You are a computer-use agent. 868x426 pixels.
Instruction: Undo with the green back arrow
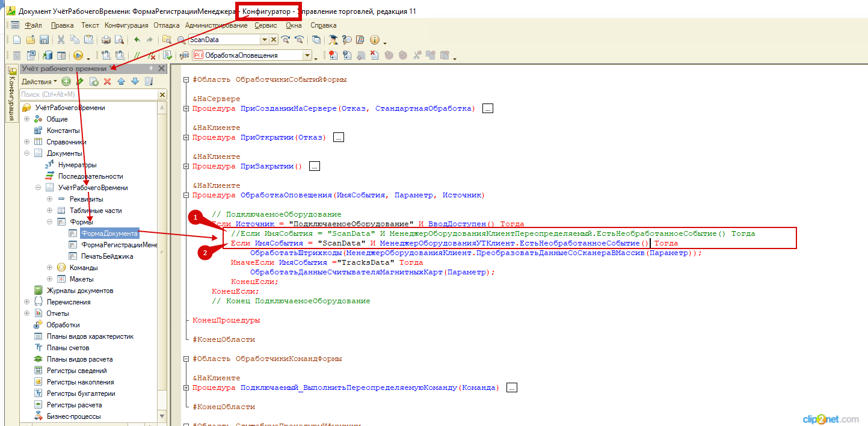pos(137,40)
